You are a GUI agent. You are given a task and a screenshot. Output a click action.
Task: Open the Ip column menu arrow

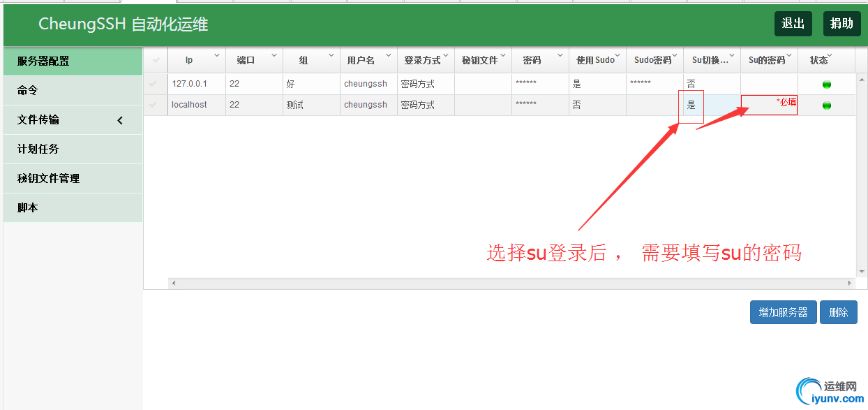click(x=216, y=54)
